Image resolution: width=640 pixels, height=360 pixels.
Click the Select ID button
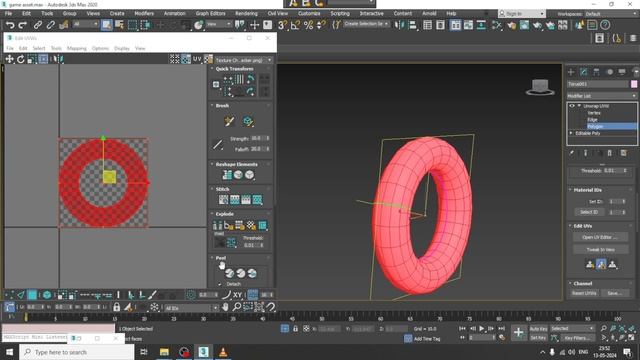(589, 212)
